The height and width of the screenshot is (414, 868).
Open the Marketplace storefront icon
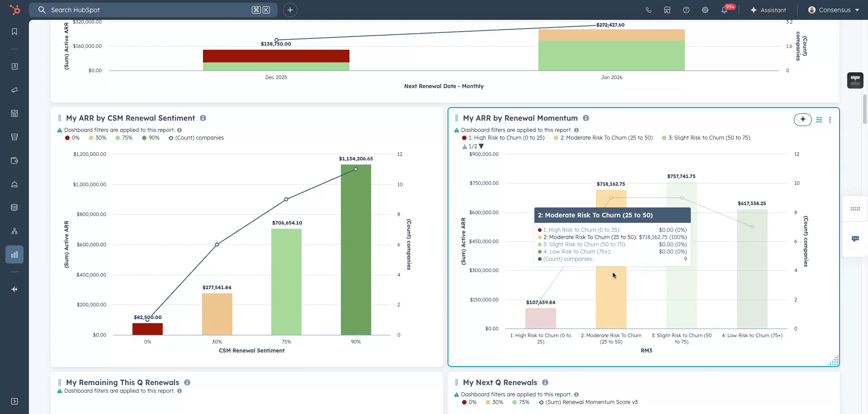[x=667, y=10]
